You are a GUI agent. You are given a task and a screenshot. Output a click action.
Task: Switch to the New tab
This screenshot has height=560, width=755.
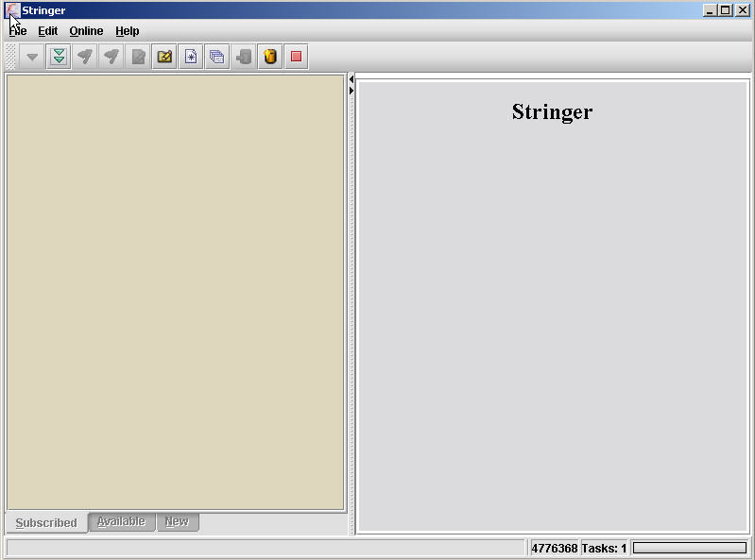coord(178,521)
